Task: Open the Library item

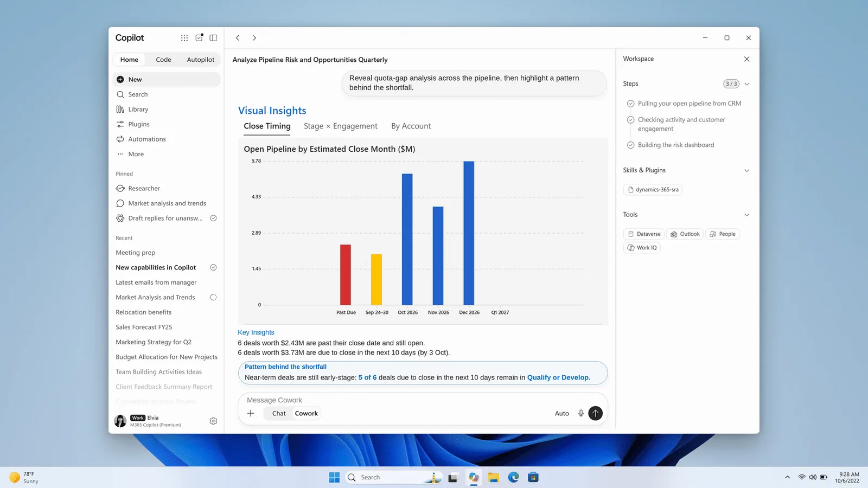Action: click(x=167, y=110)
